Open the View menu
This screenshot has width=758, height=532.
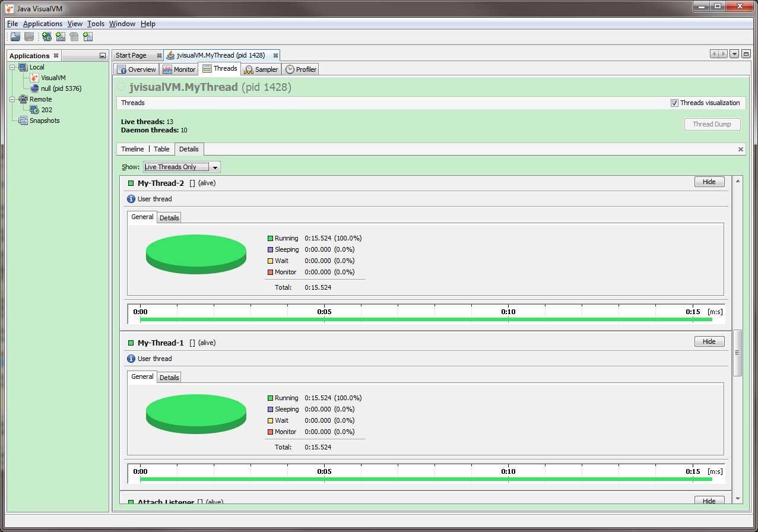pyautogui.click(x=75, y=24)
